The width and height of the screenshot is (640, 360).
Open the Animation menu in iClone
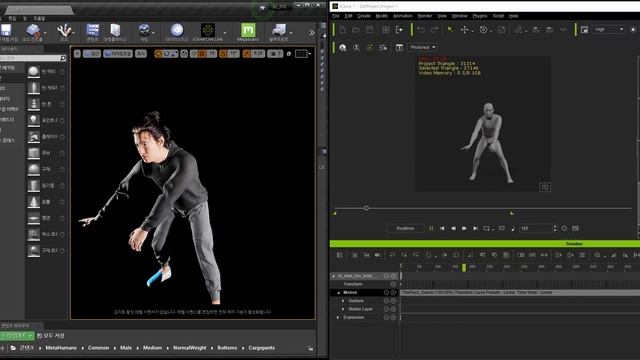402,16
